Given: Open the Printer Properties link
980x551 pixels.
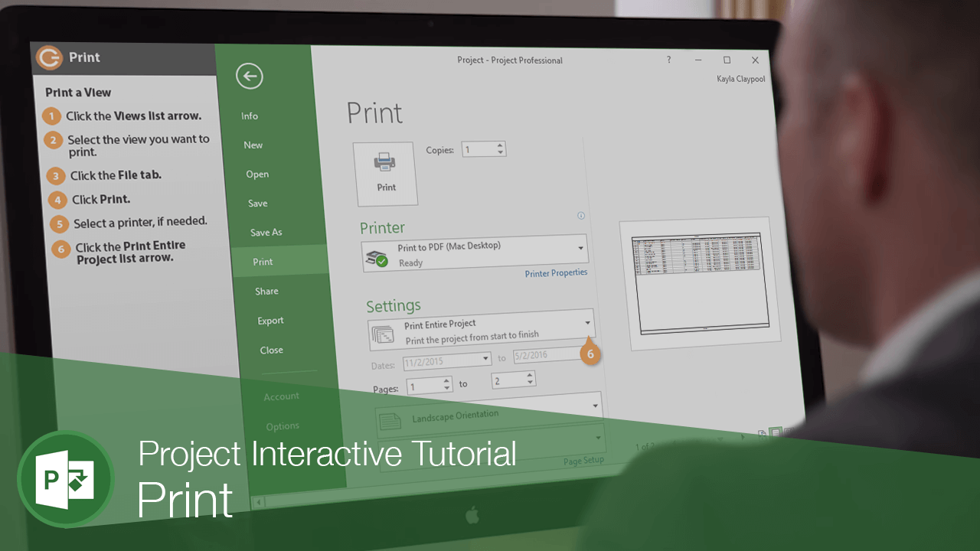Looking at the screenshot, I should [556, 273].
